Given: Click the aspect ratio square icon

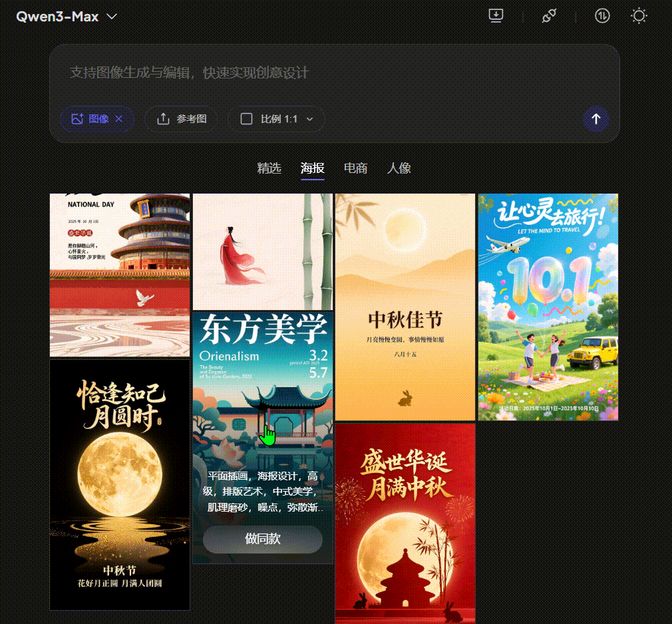Looking at the screenshot, I should coord(246,119).
